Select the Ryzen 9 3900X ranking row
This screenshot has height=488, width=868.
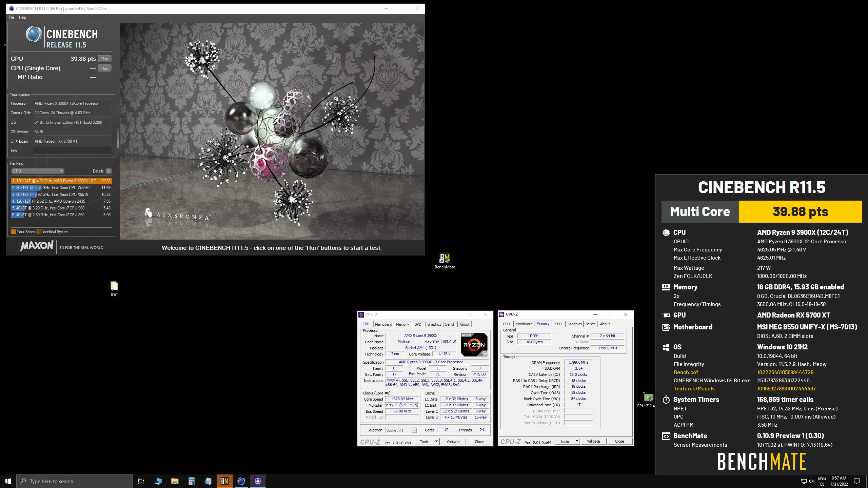click(x=61, y=181)
